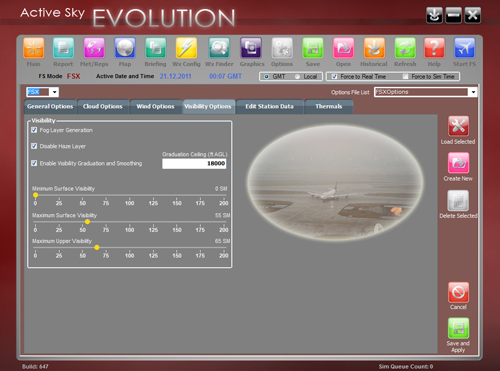The image size is (500, 371).
Task: Click the Save toolbar icon
Action: pos(313,48)
